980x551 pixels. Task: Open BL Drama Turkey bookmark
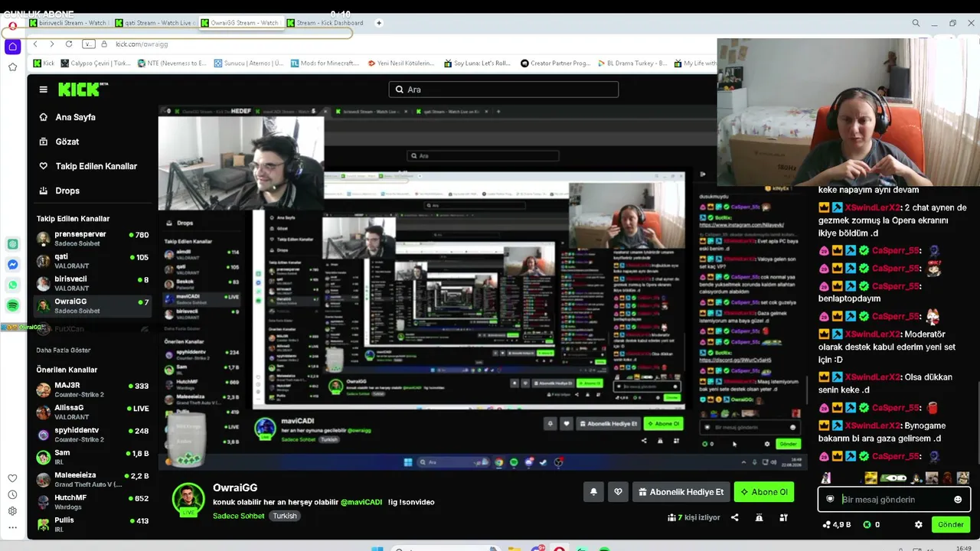point(632,64)
